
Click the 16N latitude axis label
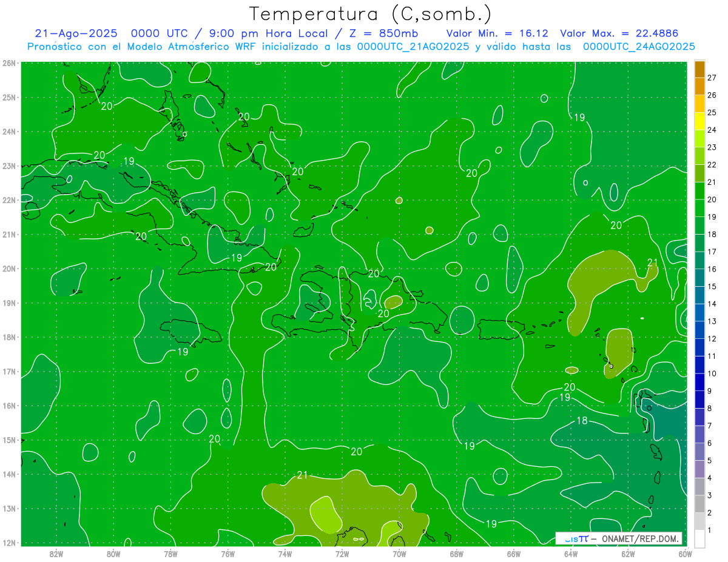(x=9, y=406)
